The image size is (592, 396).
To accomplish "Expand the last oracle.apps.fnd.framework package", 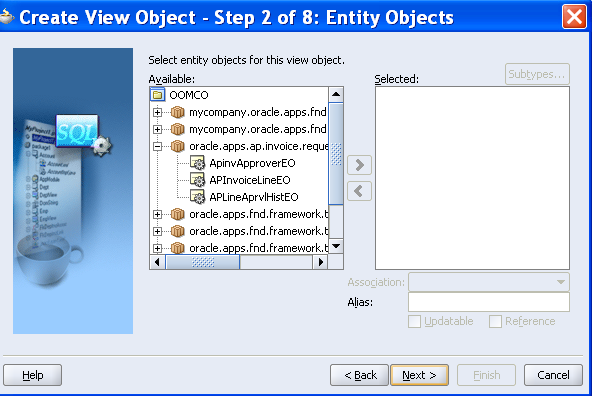I will click(157, 248).
